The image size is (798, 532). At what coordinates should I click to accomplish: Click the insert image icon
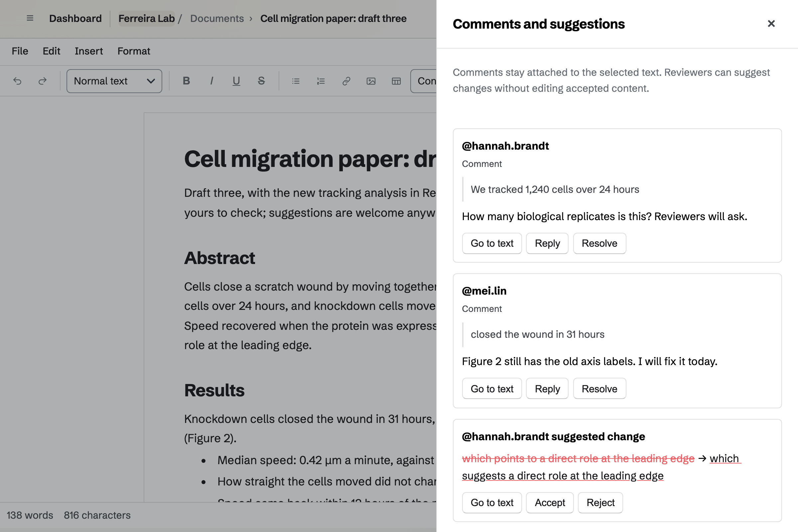(x=371, y=81)
